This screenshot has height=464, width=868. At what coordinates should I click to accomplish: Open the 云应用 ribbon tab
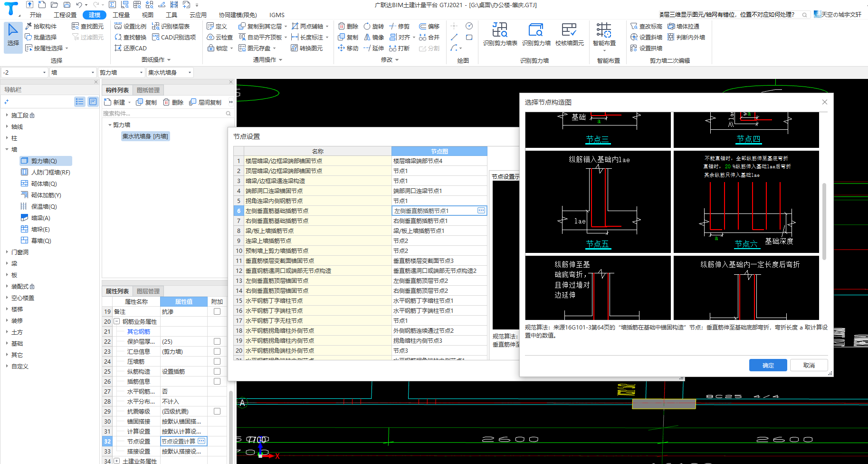198,15
